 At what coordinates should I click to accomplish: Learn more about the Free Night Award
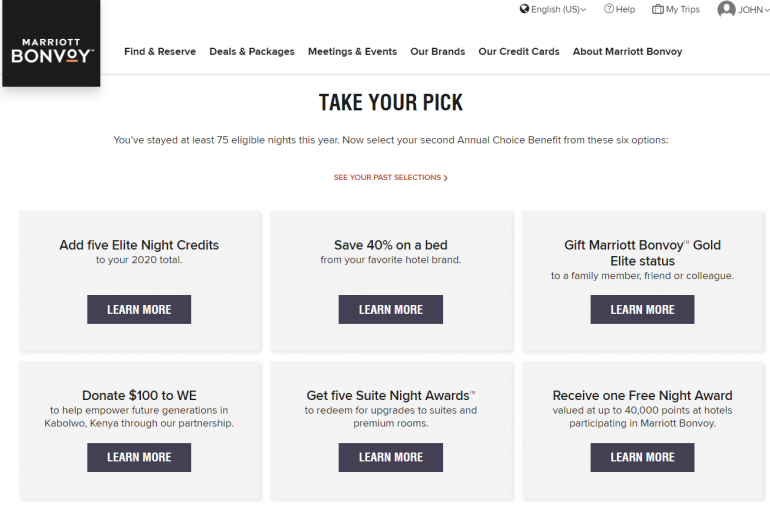[642, 457]
